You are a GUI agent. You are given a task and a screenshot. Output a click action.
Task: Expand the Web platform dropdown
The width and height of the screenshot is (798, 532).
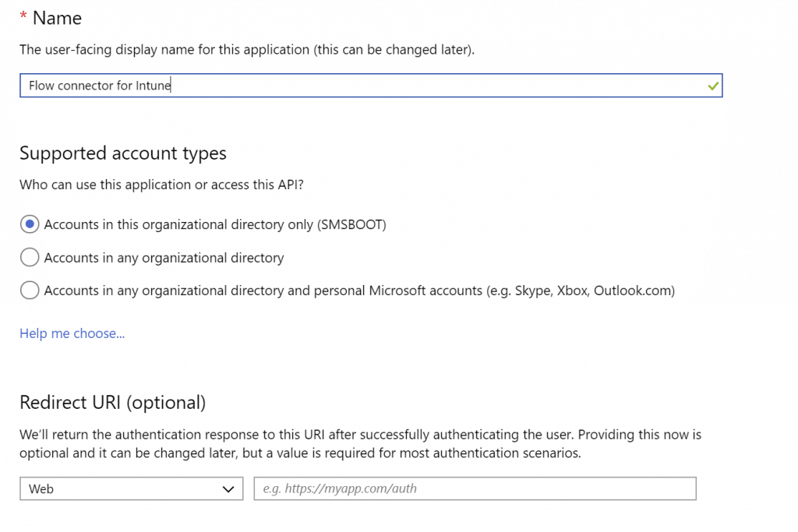(131, 488)
